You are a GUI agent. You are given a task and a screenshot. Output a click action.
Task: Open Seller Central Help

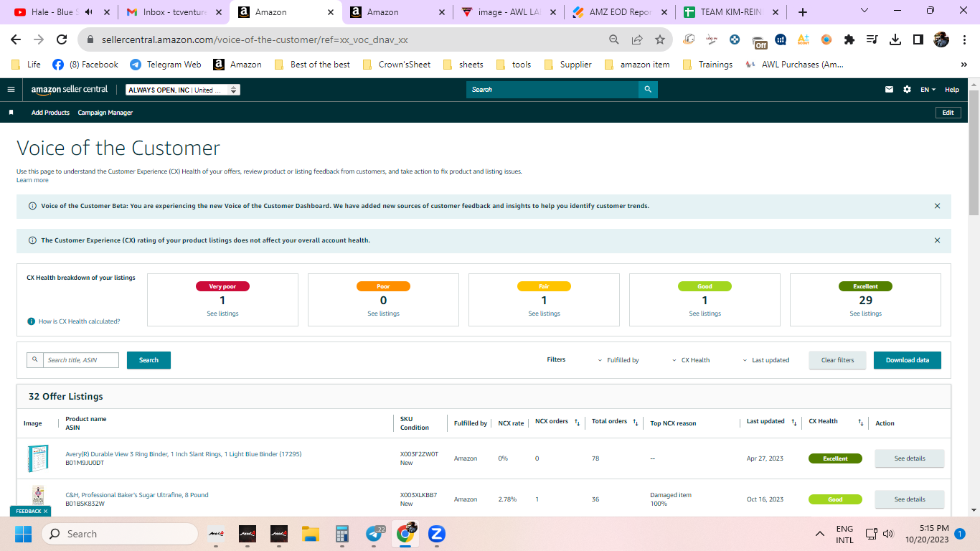pos(952,90)
